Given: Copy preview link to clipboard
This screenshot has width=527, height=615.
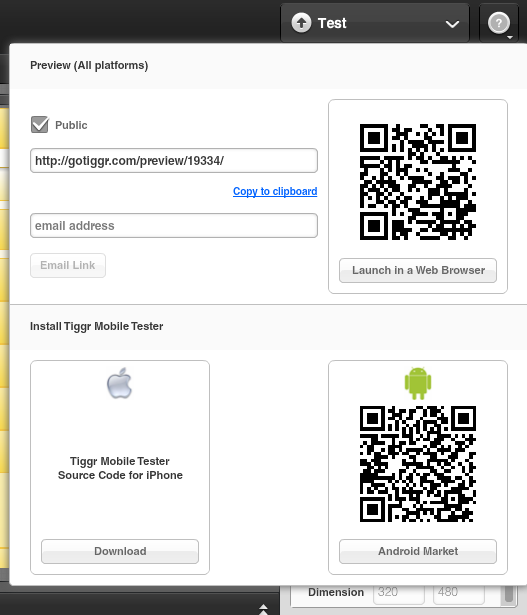Looking at the screenshot, I should (x=275, y=191).
